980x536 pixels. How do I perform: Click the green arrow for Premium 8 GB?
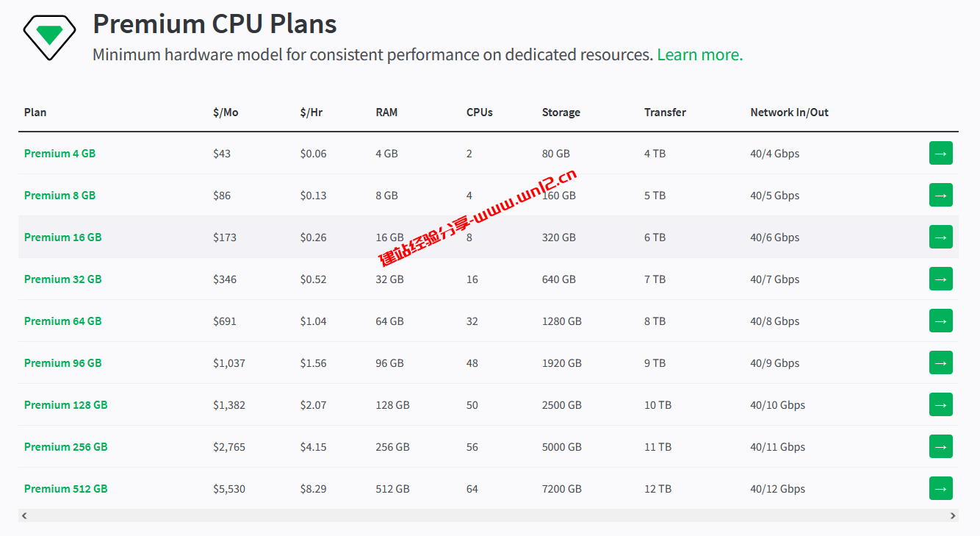click(x=940, y=195)
